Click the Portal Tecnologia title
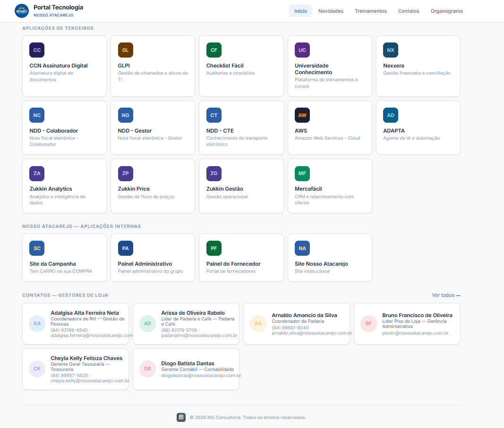The width and height of the screenshot is (504, 428). click(58, 8)
